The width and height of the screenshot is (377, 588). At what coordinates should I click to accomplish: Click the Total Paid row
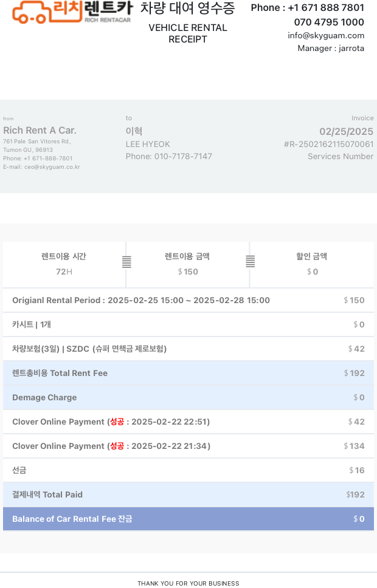click(188, 494)
